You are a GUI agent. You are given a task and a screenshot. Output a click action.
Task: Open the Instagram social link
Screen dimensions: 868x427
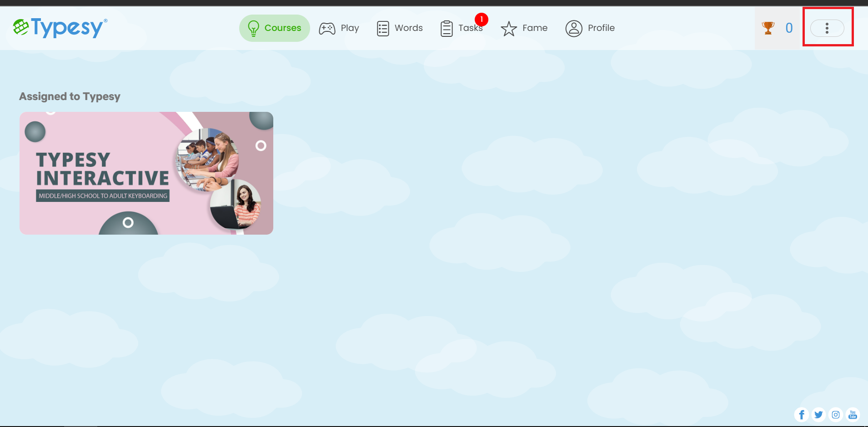pyautogui.click(x=836, y=415)
